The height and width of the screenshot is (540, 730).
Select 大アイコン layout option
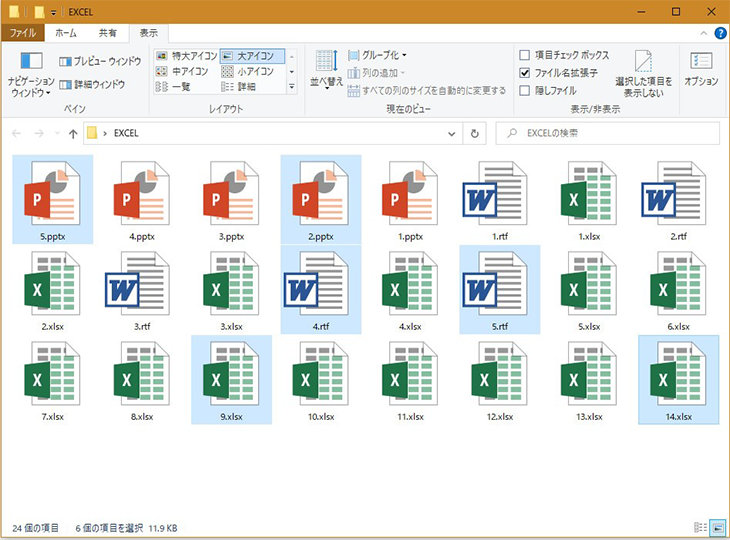252,56
